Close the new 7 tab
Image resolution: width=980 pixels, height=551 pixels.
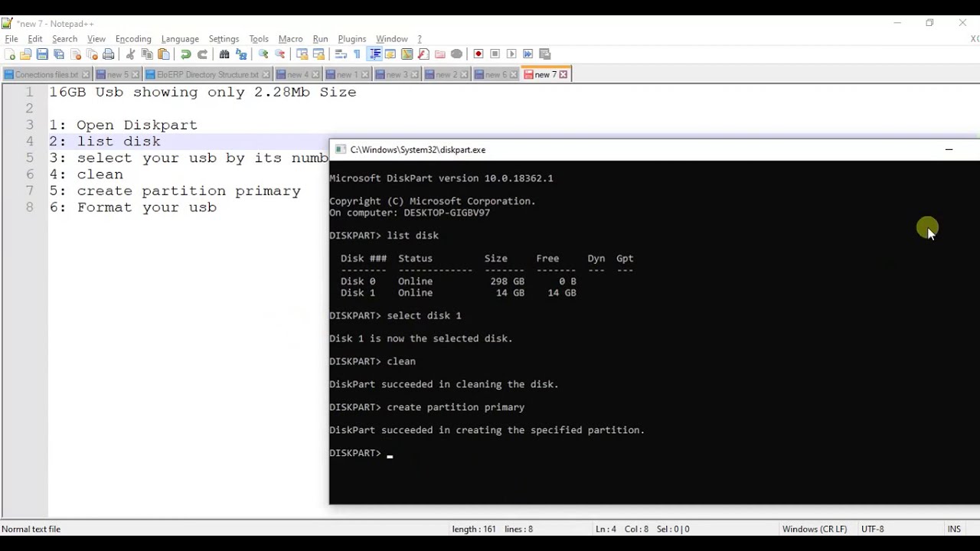(x=563, y=74)
